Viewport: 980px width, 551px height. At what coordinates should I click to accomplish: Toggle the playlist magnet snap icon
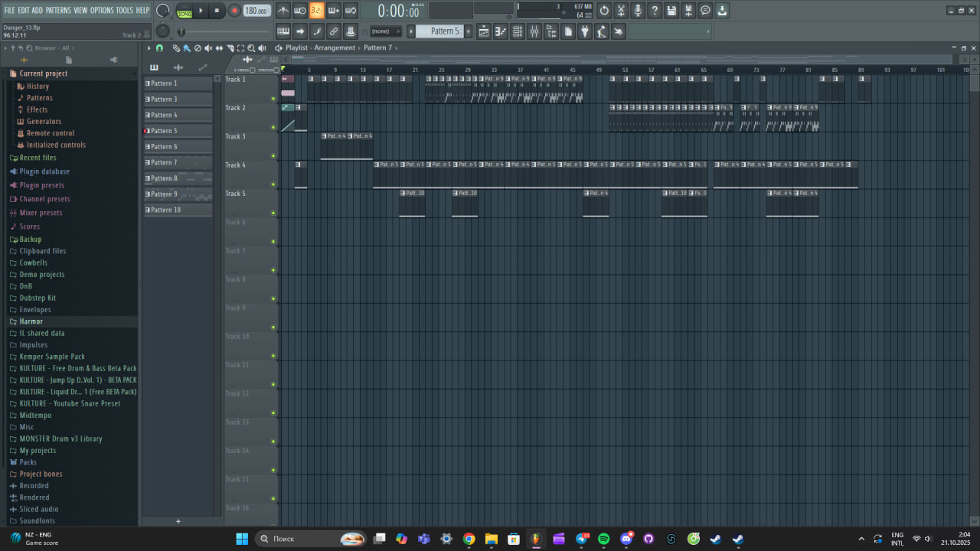coord(159,48)
